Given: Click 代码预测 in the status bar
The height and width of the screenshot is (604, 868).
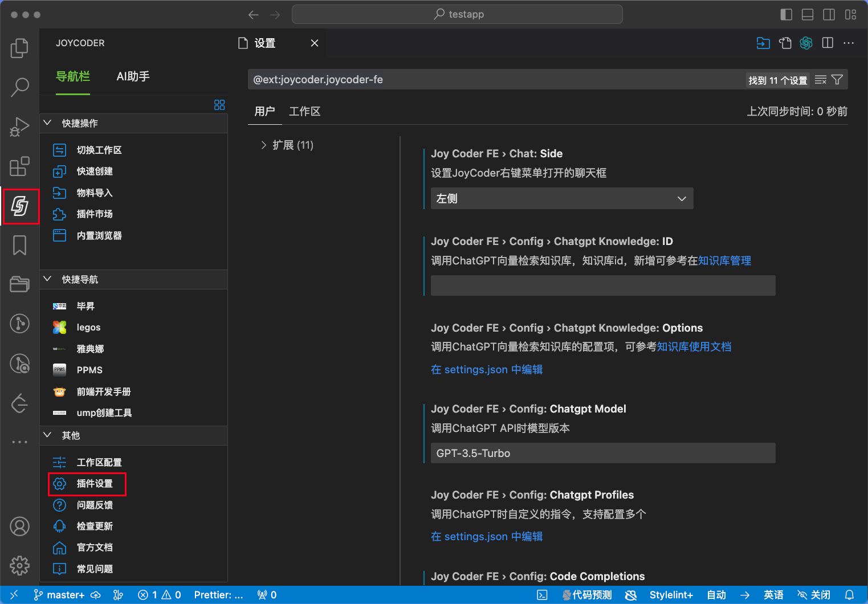Looking at the screenshot, I should point(587,595).
